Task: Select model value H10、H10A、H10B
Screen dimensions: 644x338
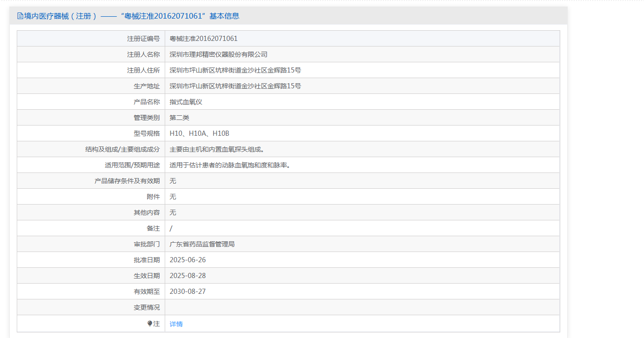Action: [199, 133]
